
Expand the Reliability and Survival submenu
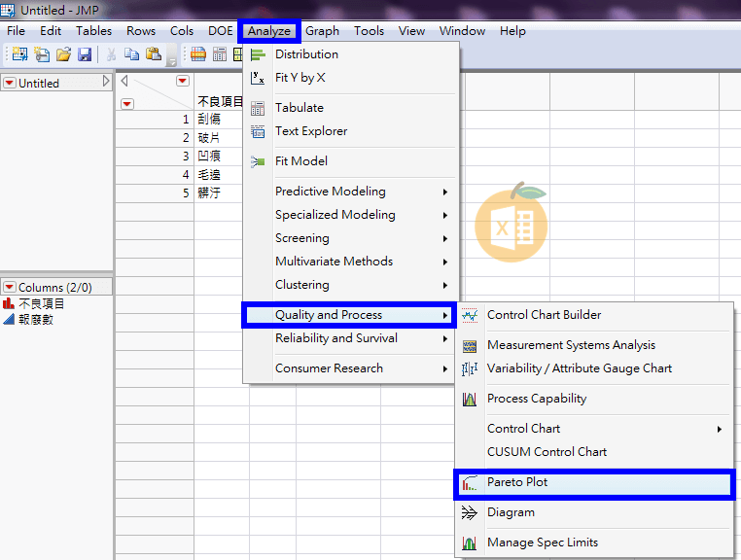[x=350, y=338]
